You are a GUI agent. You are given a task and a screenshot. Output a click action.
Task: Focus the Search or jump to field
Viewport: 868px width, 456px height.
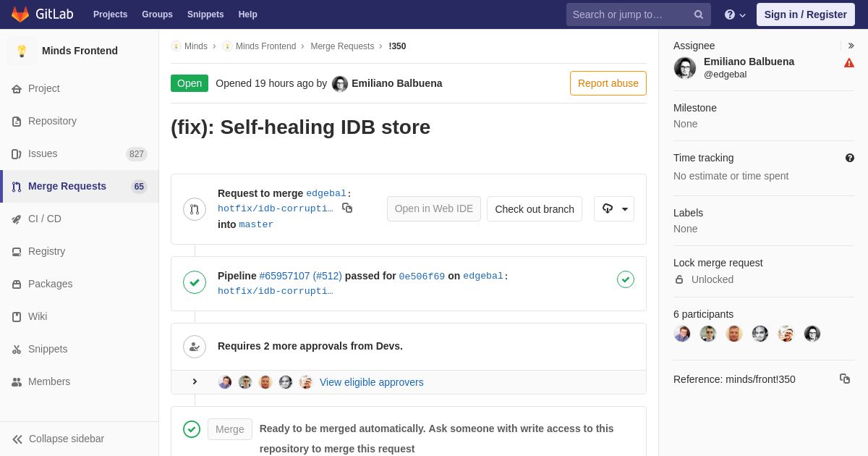[x=628, y=14]
